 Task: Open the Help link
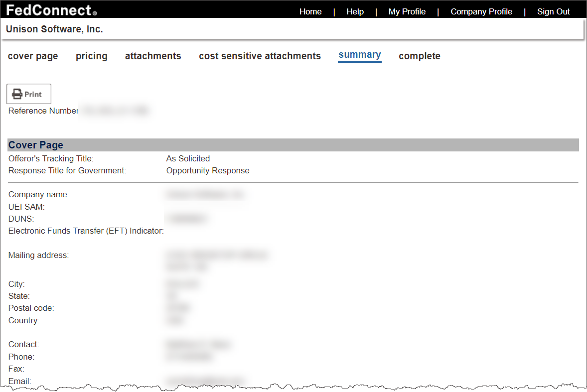(x=355, y=11)
